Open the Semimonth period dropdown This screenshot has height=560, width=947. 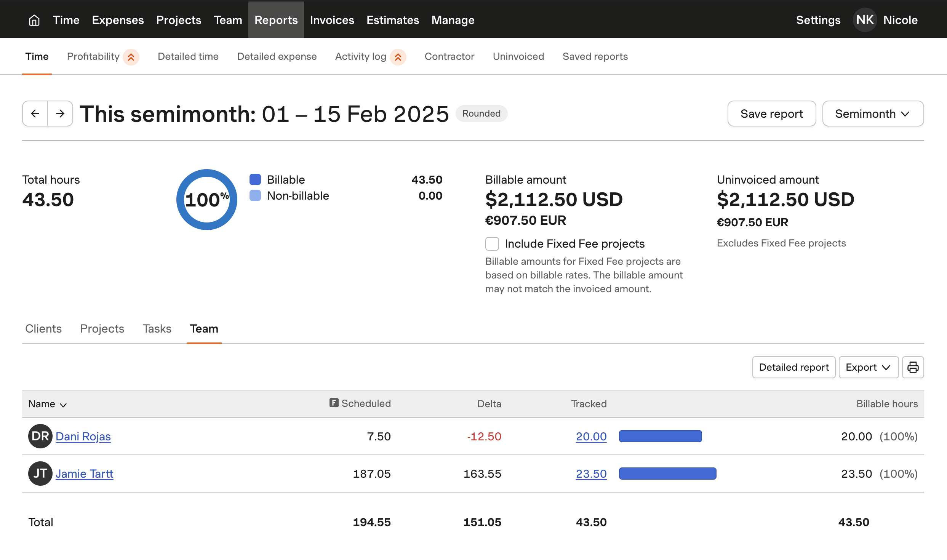tap(873, 114)
